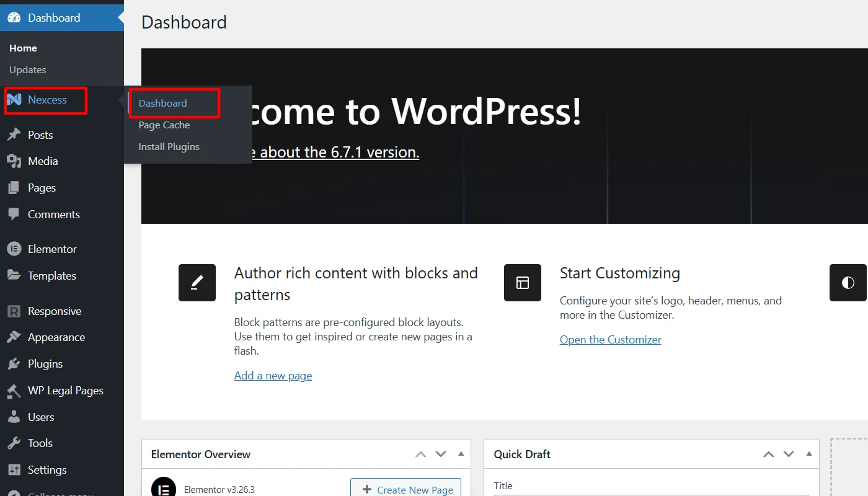This screenshot has width=868, height=496.
Task: Click the pencil icon beside Author rich content
Action: coord(197,283)
